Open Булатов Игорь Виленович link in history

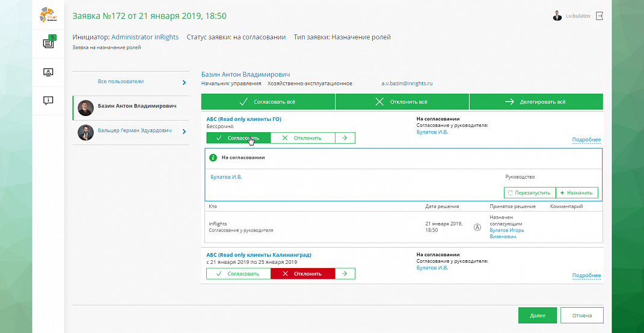[x=507, y=233]
